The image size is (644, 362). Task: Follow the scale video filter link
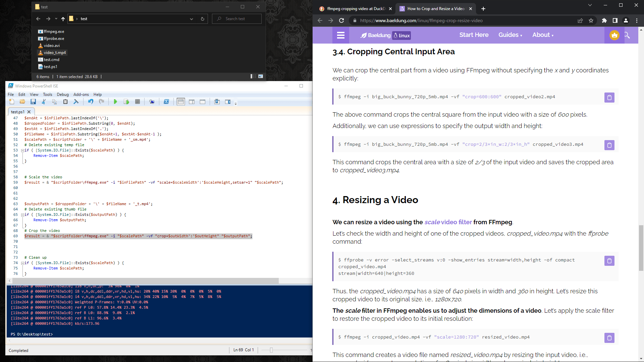click(x=448, y=222)
